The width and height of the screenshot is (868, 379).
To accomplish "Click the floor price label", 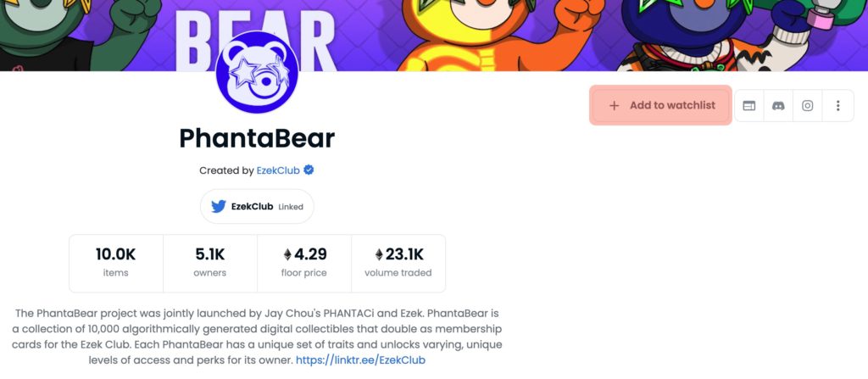I will 304,273.
